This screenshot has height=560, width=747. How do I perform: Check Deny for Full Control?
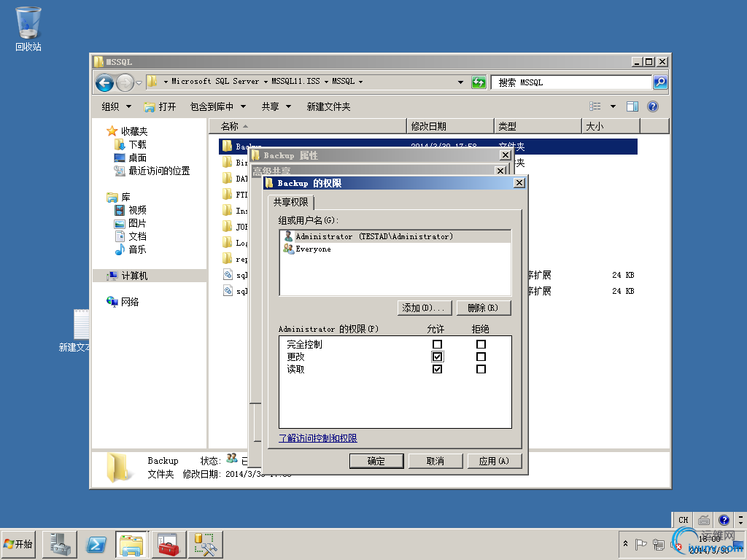(x=481, y=344)
